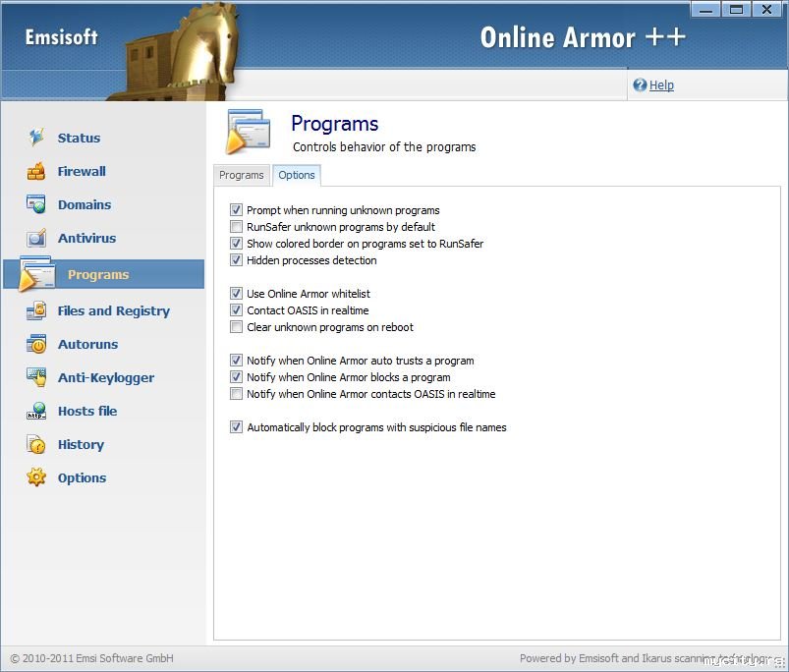Open Options in the sidebar
Image resolution: width=789 pixels, height=672 pixels.
[x=82, y=478]
